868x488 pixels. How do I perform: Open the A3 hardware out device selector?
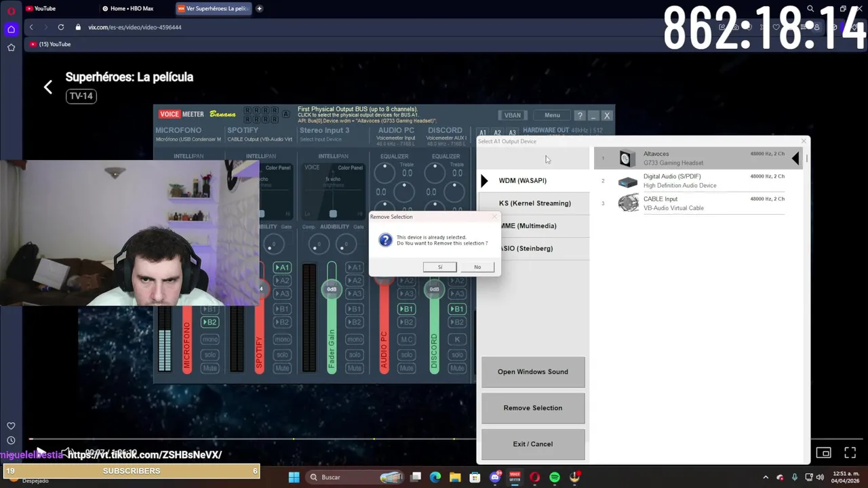coord(512,133)
